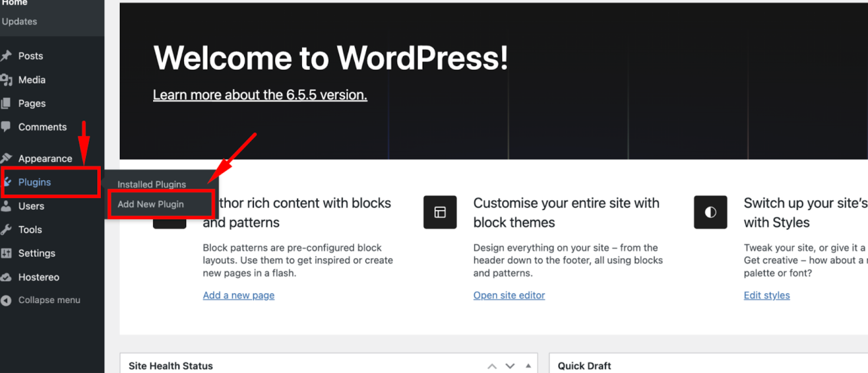
Task: Click the Switch up your site's heading
Action: point(806,213)
